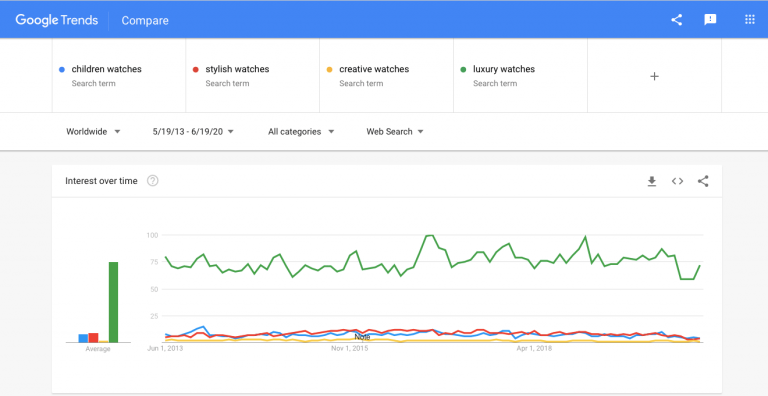The width and height of the screenshot is (768, 396).
Task: Expand the All categories dropdown
Action: tap(301, 131)
